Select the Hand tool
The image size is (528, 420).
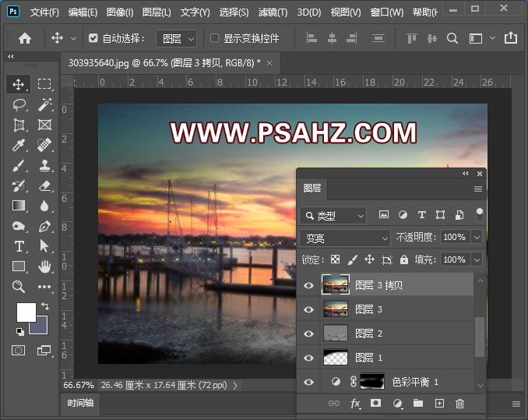[44, 266]
